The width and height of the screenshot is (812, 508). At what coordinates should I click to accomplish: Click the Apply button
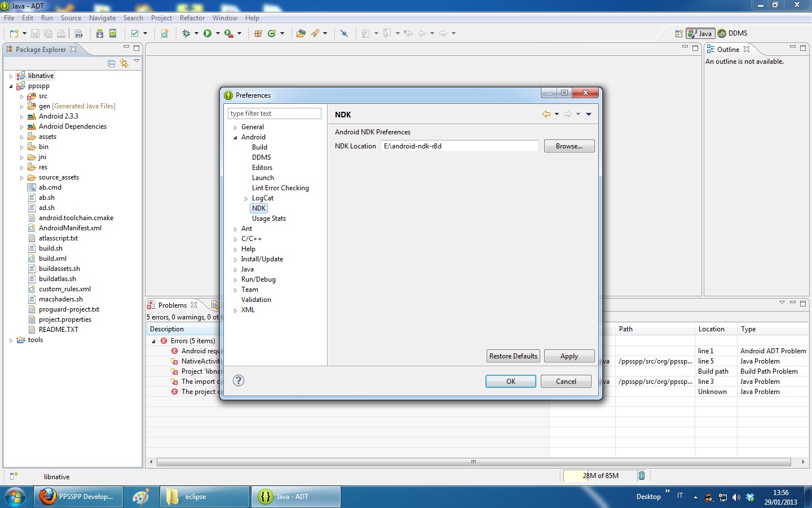(569, 356)
